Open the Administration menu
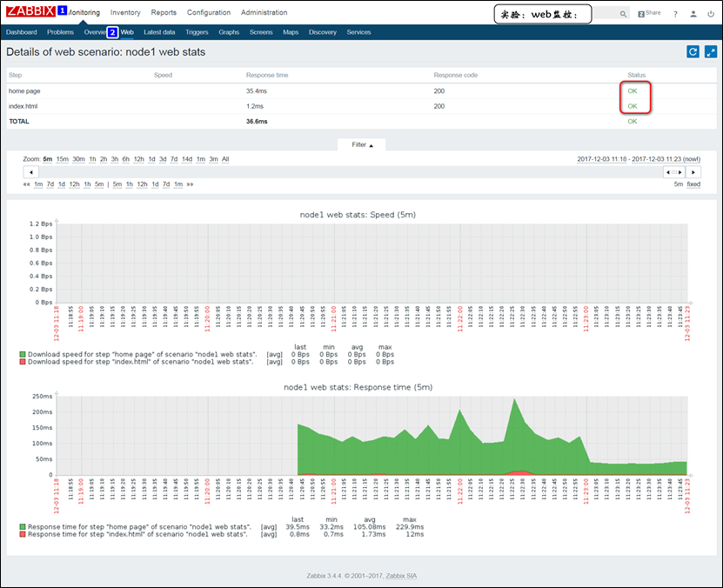 [264, 12]
